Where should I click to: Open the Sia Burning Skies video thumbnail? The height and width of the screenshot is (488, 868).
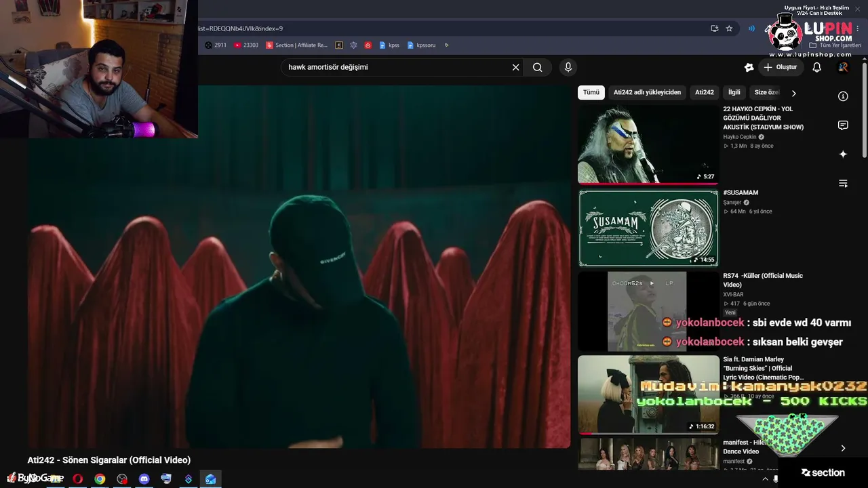tap(648, 394)
